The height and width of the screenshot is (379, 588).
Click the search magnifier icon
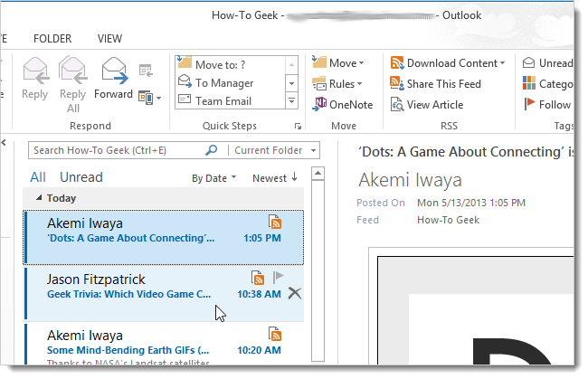click(212, 150)
